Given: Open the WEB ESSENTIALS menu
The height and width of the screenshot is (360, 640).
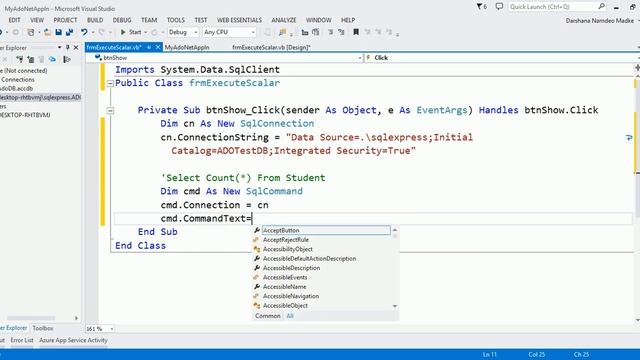Looking at the screenshot, I should (239, 20).
